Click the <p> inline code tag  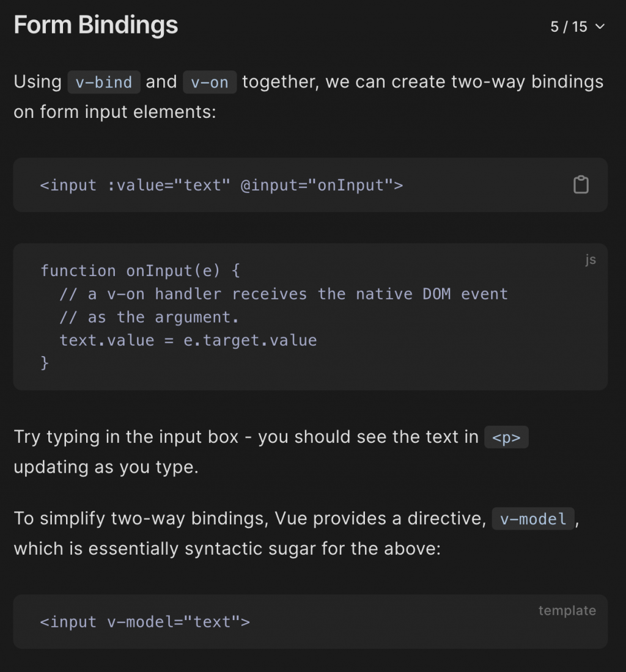coord(506,438)
